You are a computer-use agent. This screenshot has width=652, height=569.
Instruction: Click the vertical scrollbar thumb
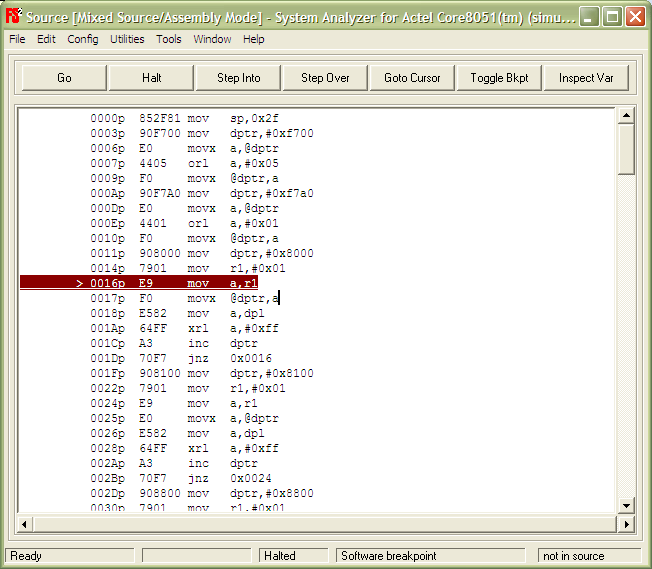point(626,149)
